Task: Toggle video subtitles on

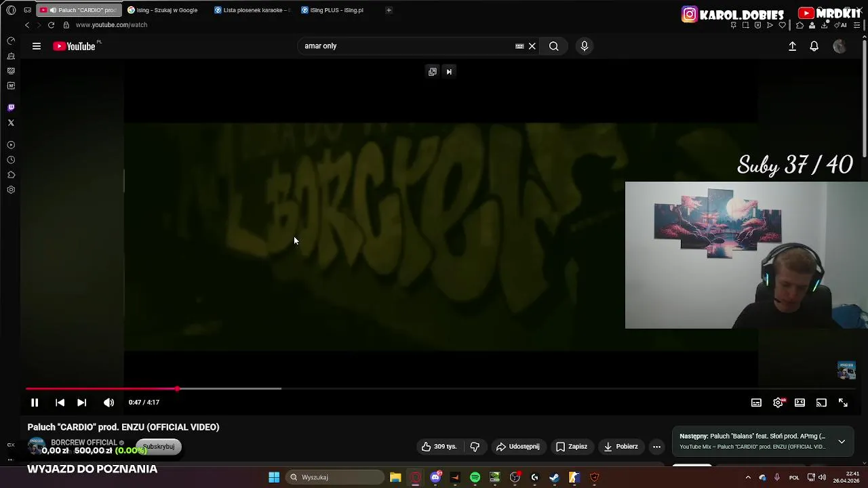Action: [756, 403]
